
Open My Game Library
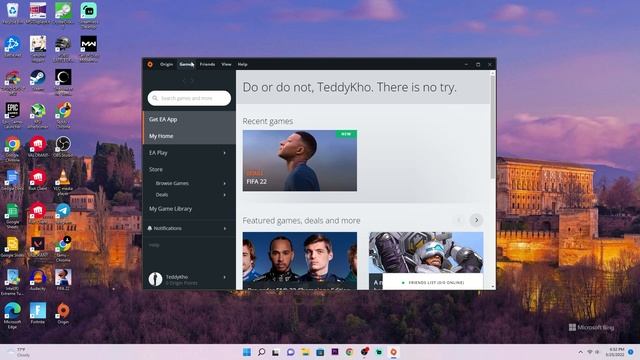pyautogui.click(x=171, y=209)
